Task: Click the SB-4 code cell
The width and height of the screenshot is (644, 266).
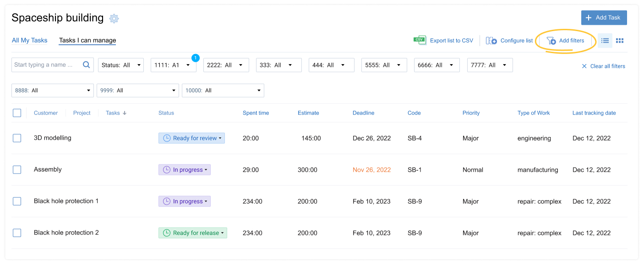Action: coord(415,138)
